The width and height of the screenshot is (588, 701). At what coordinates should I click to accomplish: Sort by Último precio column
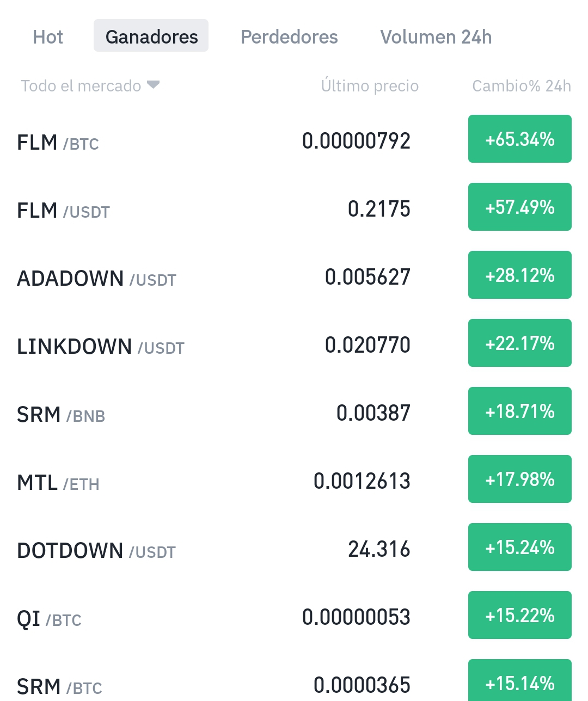click(x=370, y=85)
